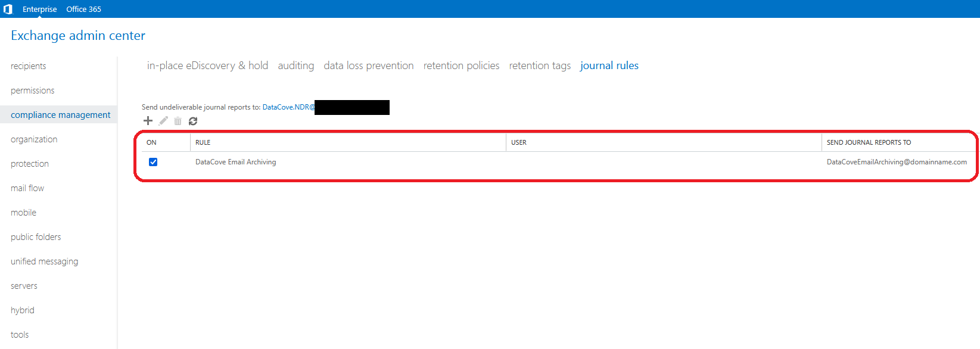
Task: Open the data loss prevention tab
Action: click(368, 66)
